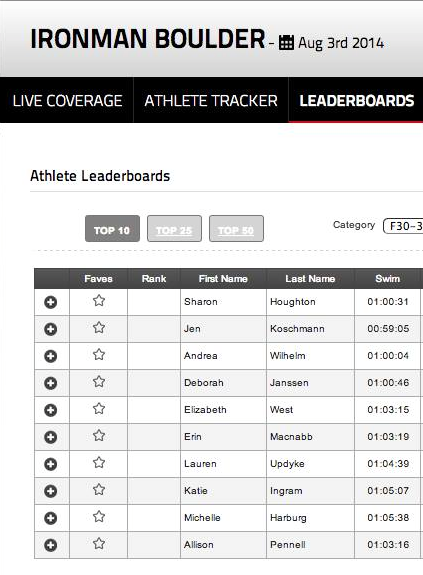
Task: Expand Lauren Updyke's row with plus icon
Action: coord(51,464)
